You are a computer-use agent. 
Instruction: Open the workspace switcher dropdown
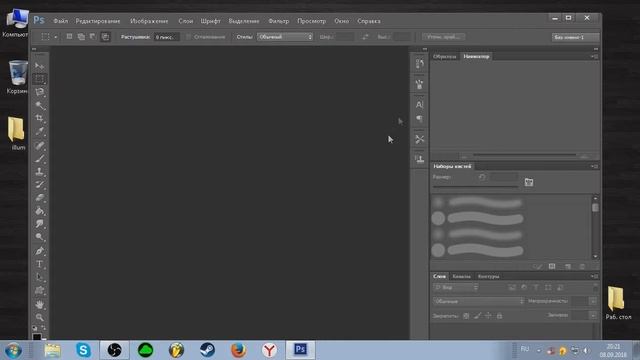pyautogui.click(x=576, y=37)
